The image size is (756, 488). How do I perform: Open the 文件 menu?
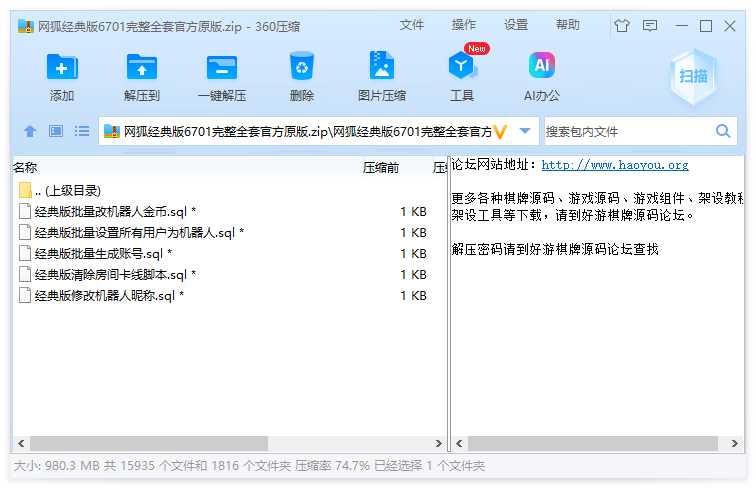[411, 25]
